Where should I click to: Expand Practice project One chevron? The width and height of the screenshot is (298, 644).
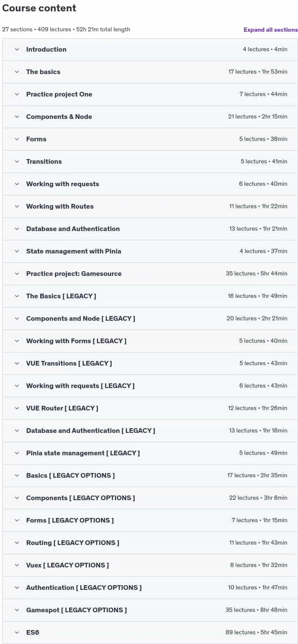tap(17, 94)
